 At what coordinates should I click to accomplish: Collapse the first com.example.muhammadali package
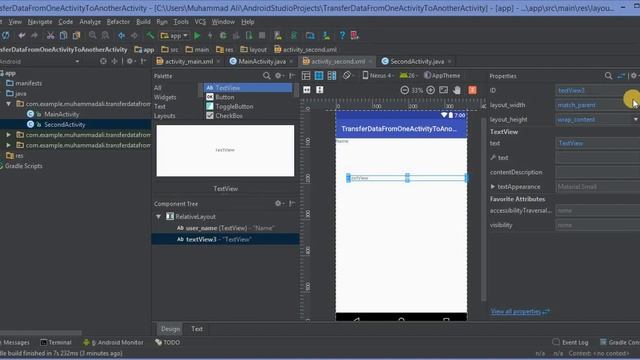click(8, 104)
